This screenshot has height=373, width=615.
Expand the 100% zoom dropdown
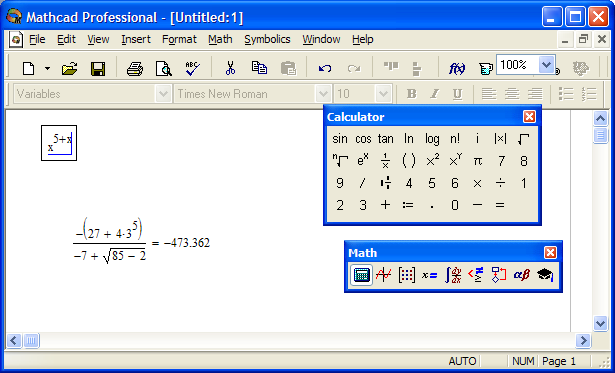point(546,64)
